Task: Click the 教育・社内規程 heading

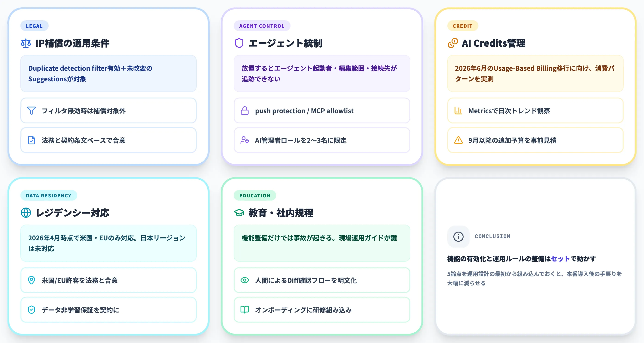Action: click(281, 213)
